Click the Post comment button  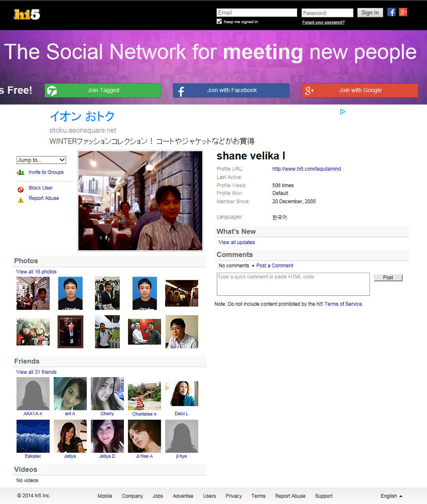pyautogui.click(x=388, y=277)
